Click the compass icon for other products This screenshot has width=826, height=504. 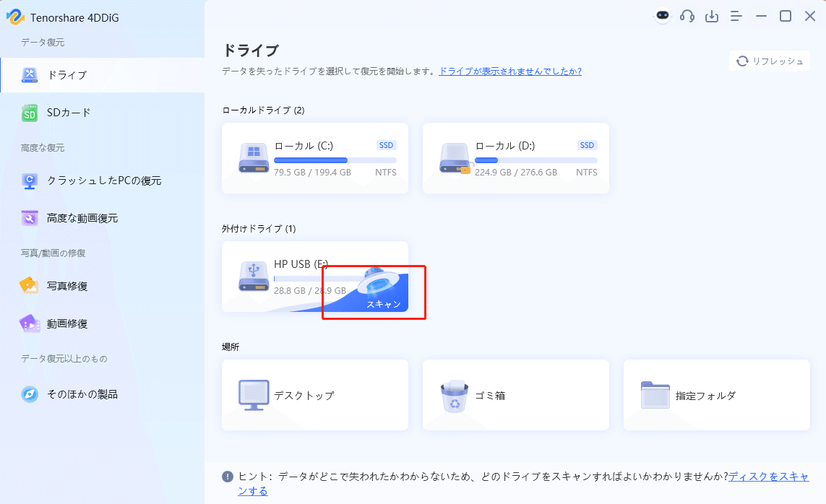click(x=30, y=394)
